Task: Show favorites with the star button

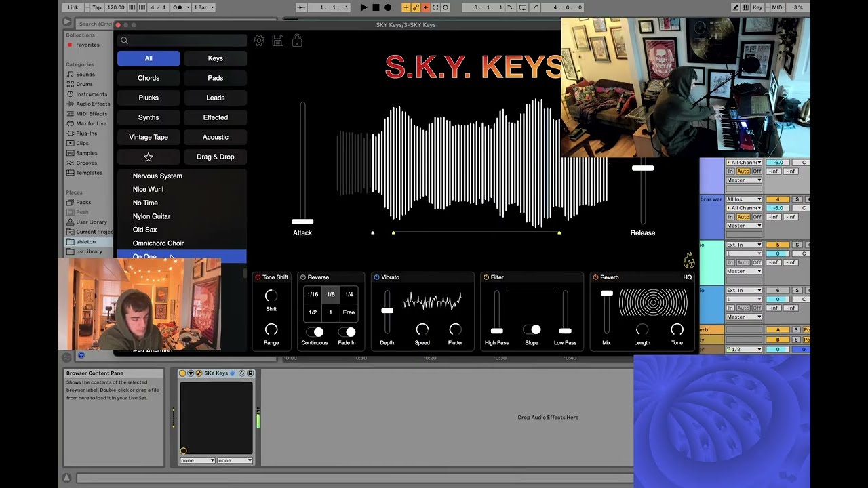Action: [149, 157]
